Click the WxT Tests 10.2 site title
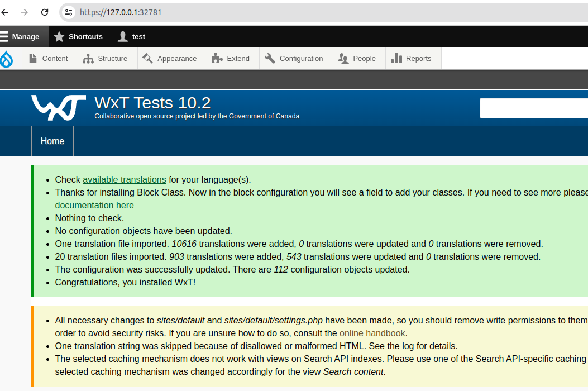The height and width of the screenshot is (391, 588). tap(152, 103)
